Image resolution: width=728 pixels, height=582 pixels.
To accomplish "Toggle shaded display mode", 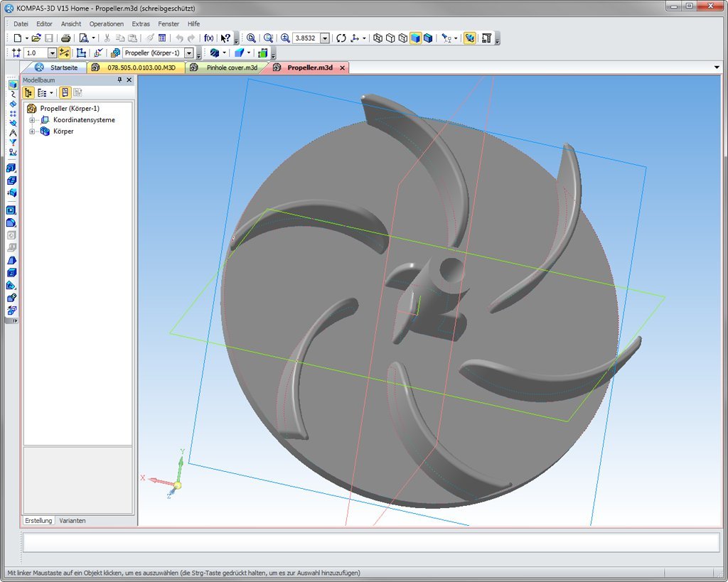I will (415, 38).
